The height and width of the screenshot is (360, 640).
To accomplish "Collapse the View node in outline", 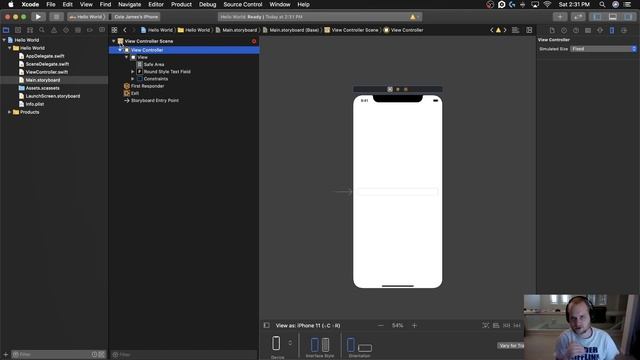I will [x=127, y=58].
